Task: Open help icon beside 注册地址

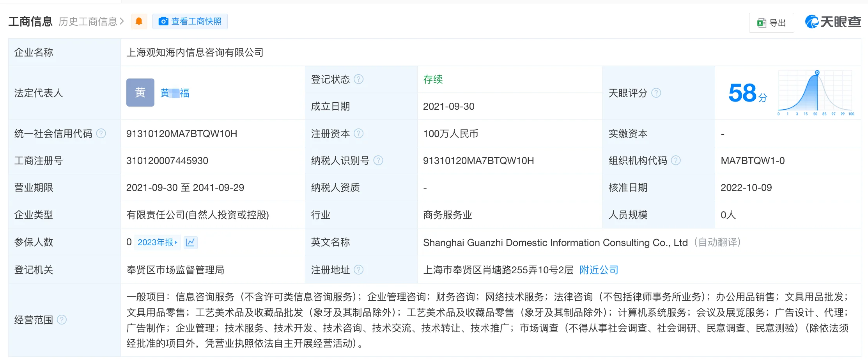Action: pos(358,270)
